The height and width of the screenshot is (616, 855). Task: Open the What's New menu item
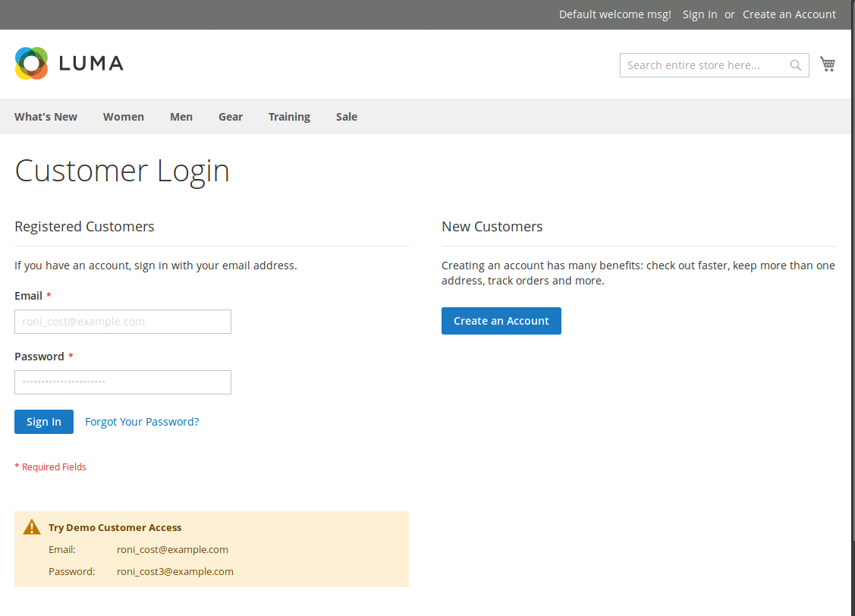(46, 117)
